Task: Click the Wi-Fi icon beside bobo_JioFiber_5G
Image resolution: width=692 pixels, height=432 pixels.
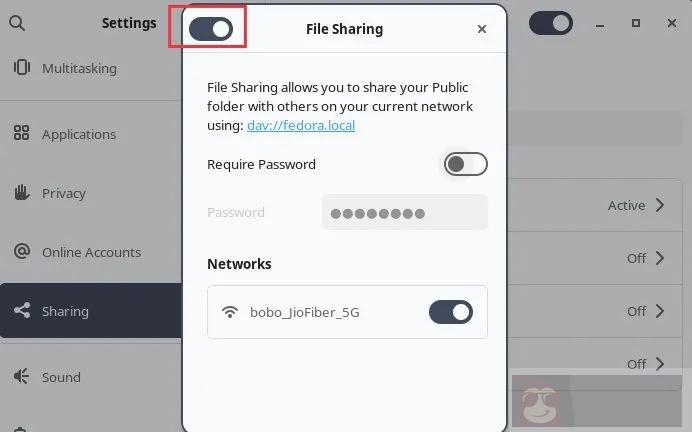Action: pos(230,312)
